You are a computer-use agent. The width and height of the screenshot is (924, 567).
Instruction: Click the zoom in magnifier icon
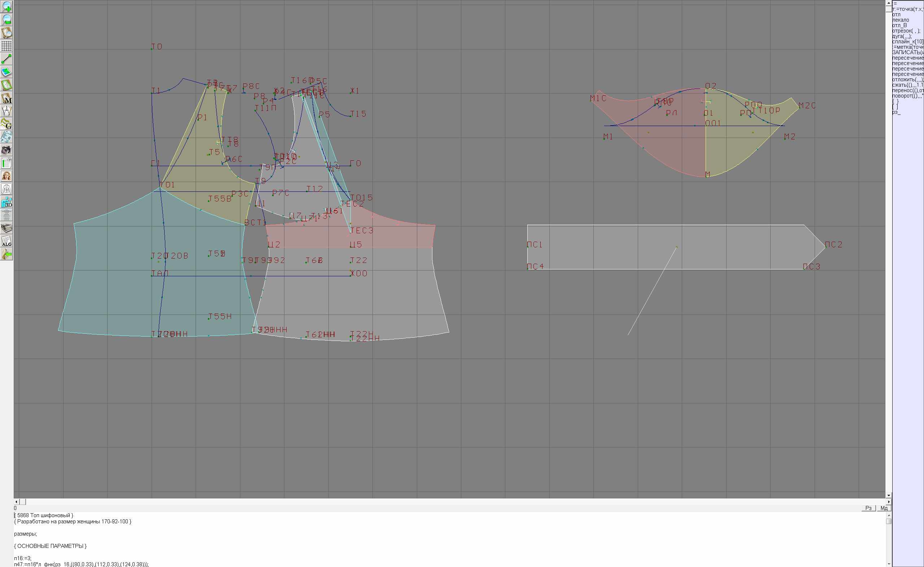[6, 7]
